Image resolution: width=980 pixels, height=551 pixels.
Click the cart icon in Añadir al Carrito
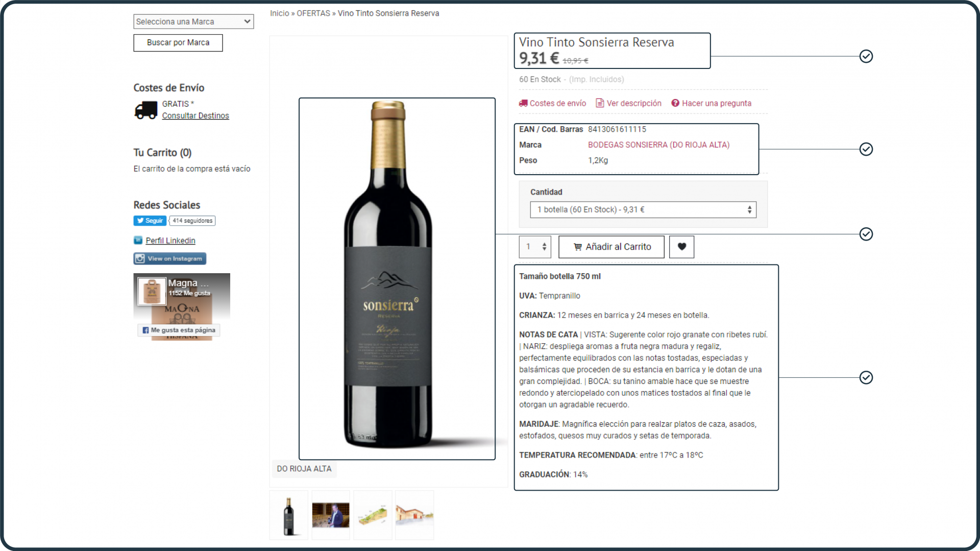[x=578, y=247]
